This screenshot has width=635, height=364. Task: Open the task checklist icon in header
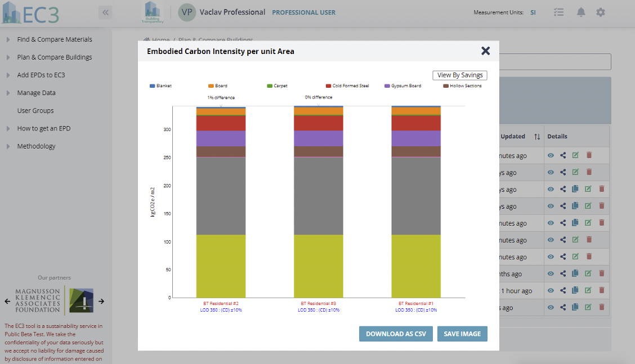coord(558,12)
